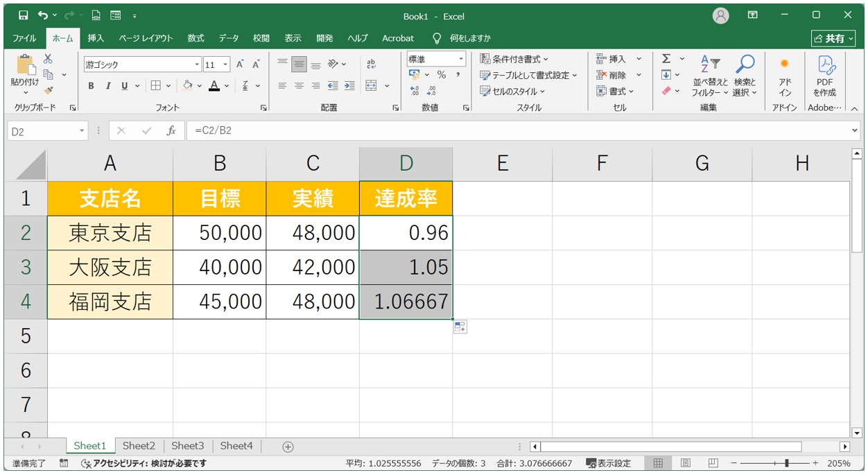This screenshot has width=868, height=475.
Task: Toggle middle vertical alignment
Action: [299, 64]
